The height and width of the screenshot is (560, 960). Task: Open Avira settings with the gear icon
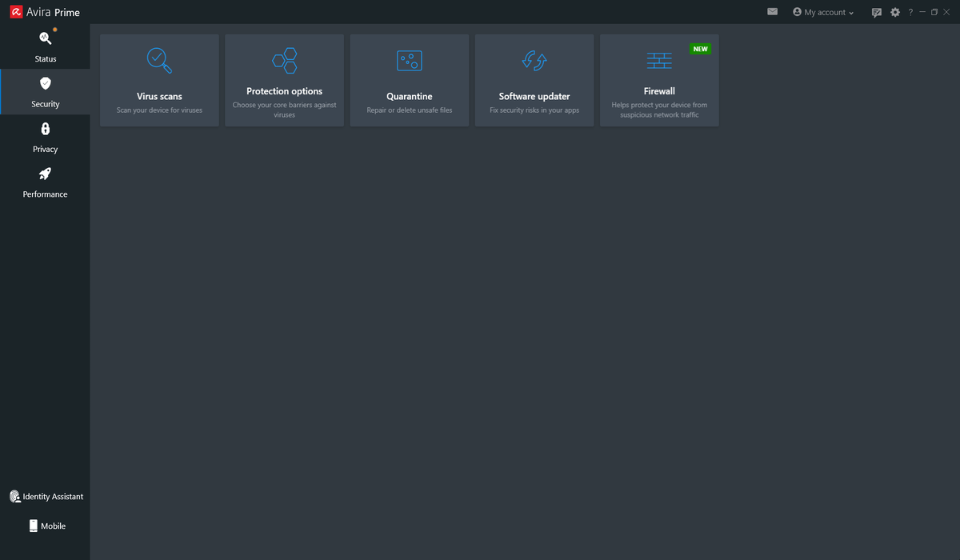(x=894, y=12)
